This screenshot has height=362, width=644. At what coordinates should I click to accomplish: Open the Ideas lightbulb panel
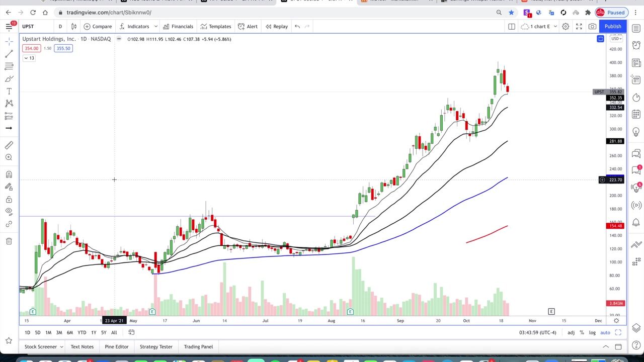636,132
